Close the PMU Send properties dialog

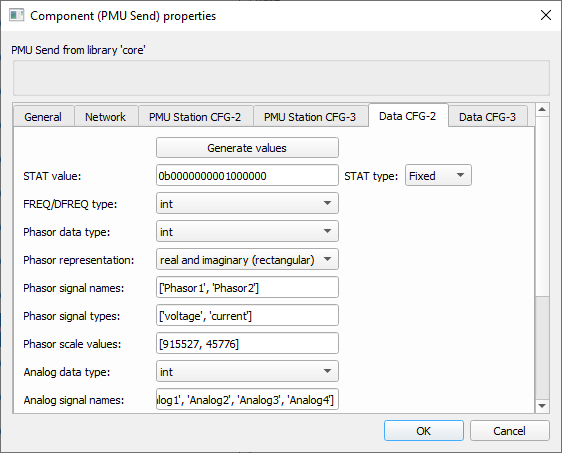546,15
